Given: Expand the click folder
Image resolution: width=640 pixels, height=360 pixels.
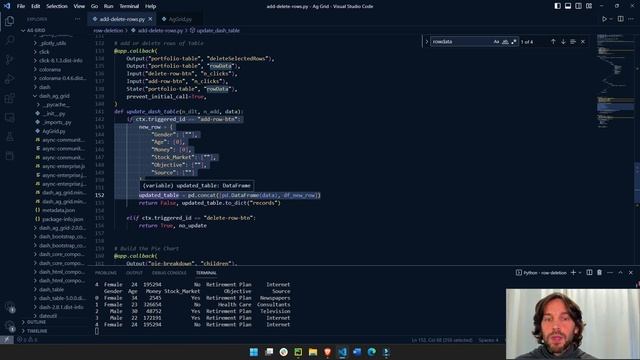Looking at the screenshot, I should [44, 52].
